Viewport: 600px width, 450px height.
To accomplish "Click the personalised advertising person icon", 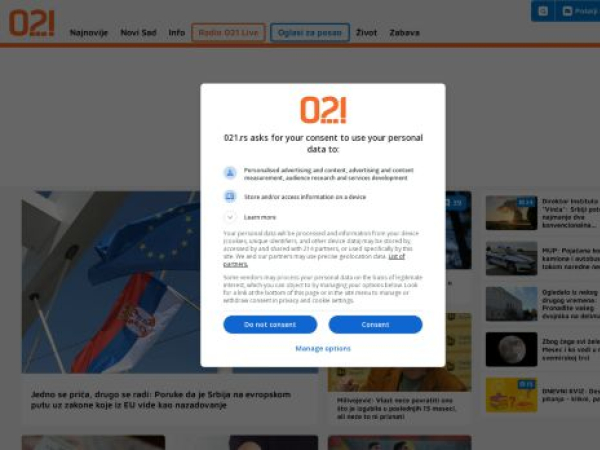I will pos(230,173).
